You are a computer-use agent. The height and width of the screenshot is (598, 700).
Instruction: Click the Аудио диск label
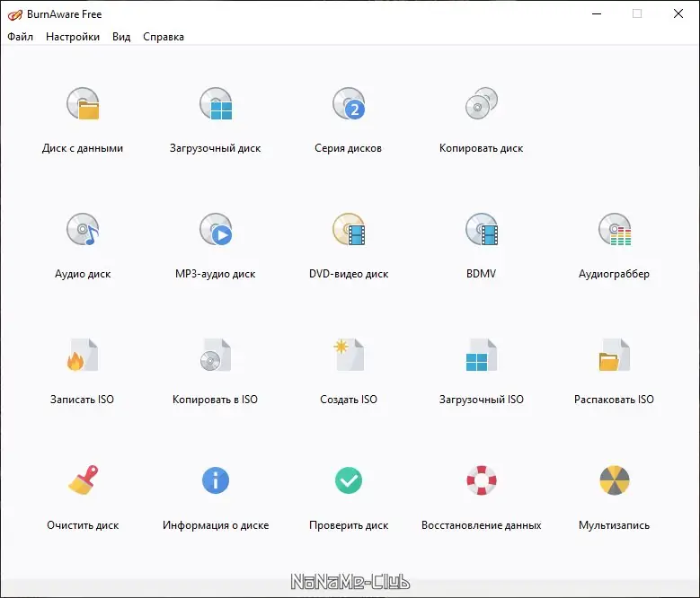pyautogui.click(x=83, y=274)
